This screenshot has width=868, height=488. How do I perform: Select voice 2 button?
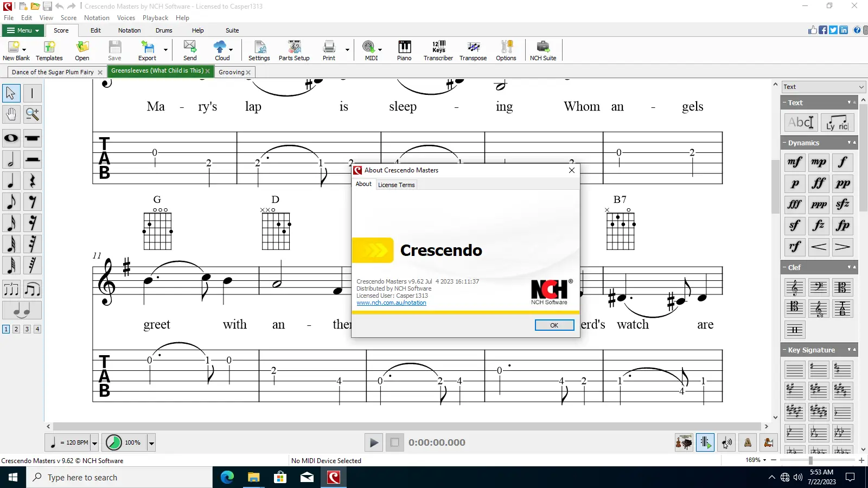[x=16, y=329]
